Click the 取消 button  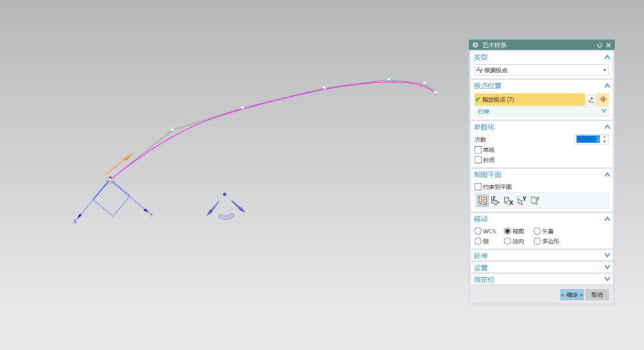(x=597, y=295)
